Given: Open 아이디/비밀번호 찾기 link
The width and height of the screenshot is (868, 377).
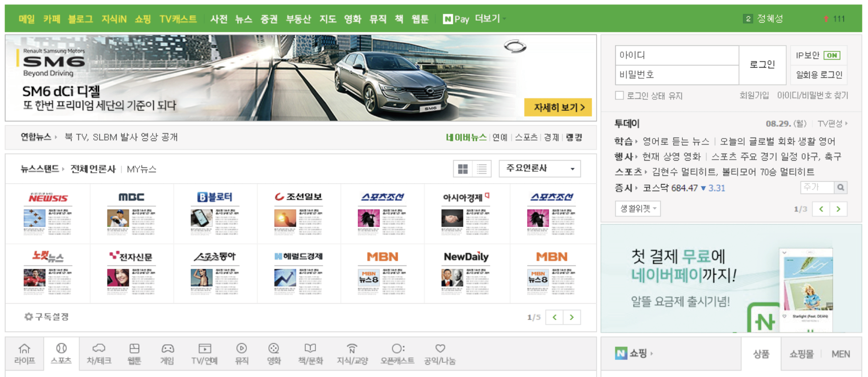Looking at the screenshot, I should click(x=812, y=95).
